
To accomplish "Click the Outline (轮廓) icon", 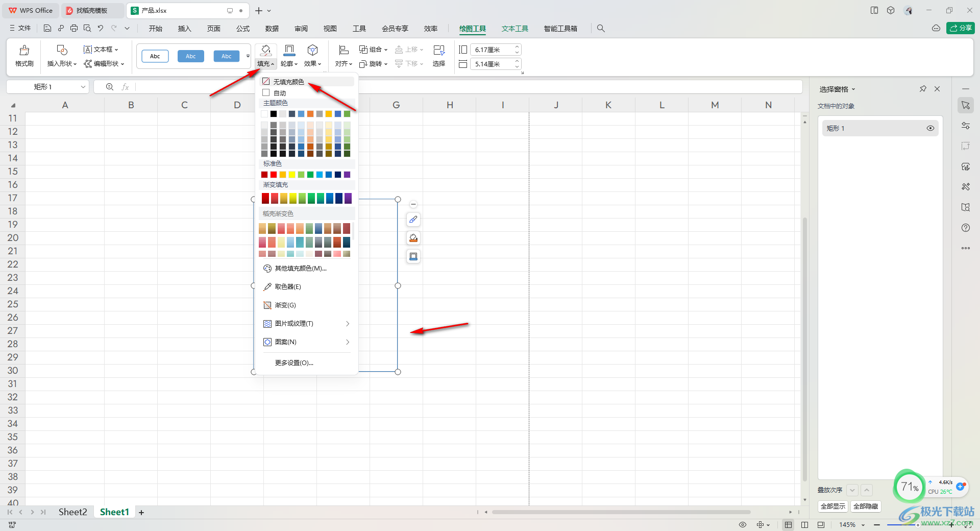I will pyautogui.click(x=289, y=50).
